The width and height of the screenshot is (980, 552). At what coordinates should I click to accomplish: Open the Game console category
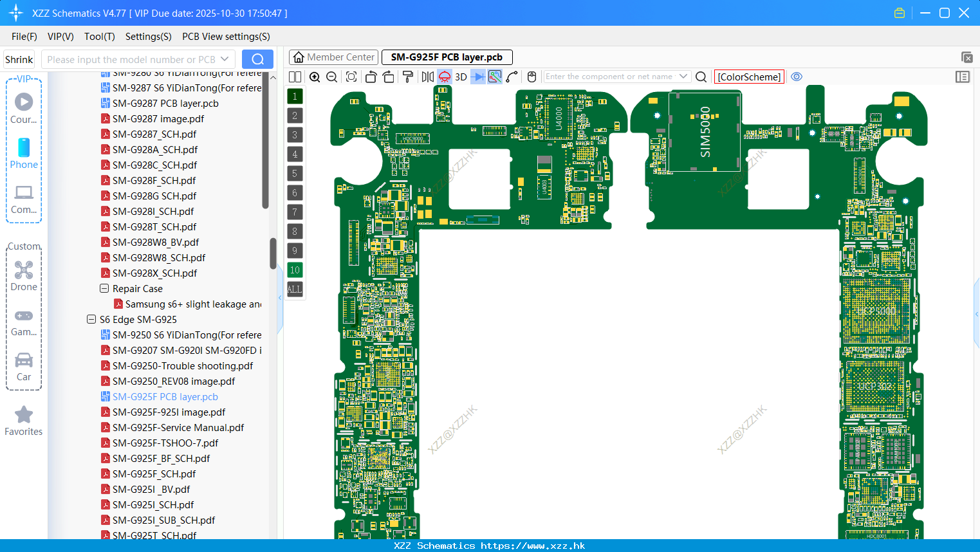click(x=24, y=322)
